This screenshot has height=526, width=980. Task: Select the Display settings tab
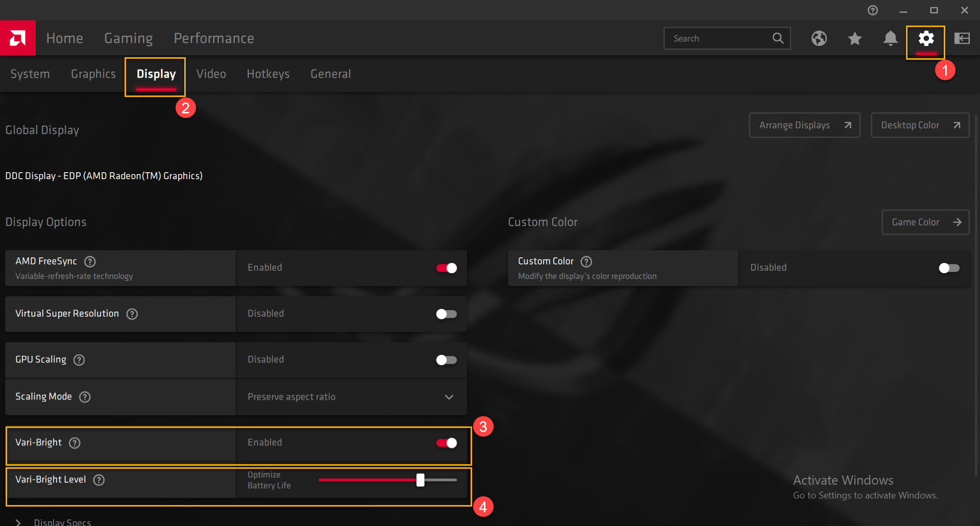pos(156,75)
